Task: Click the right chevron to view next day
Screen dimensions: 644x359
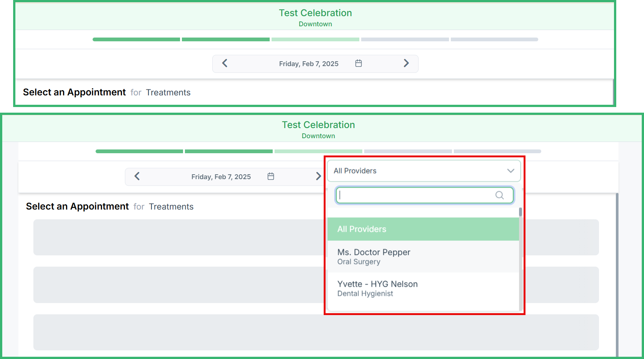Action: (407, 63)
